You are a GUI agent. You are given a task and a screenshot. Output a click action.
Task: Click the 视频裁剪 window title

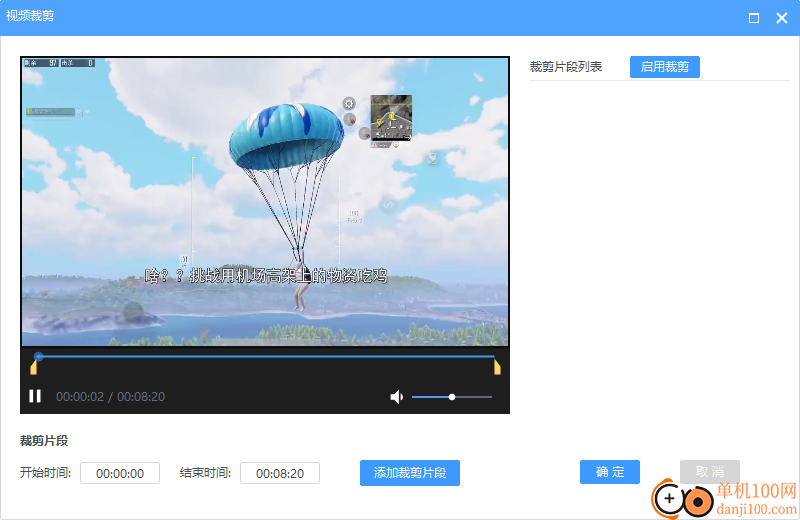tap(30, 16)
